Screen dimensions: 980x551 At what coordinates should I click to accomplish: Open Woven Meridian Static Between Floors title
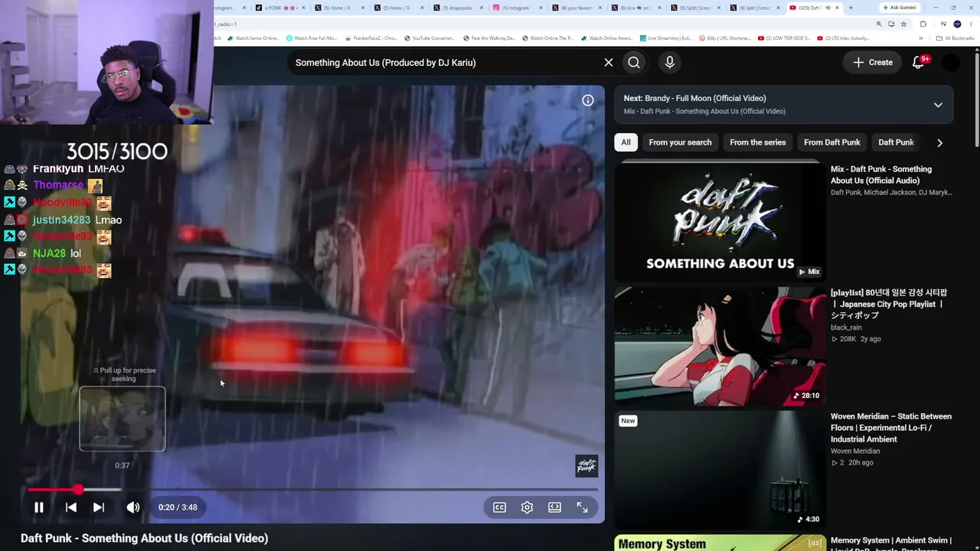click(891, 428)
